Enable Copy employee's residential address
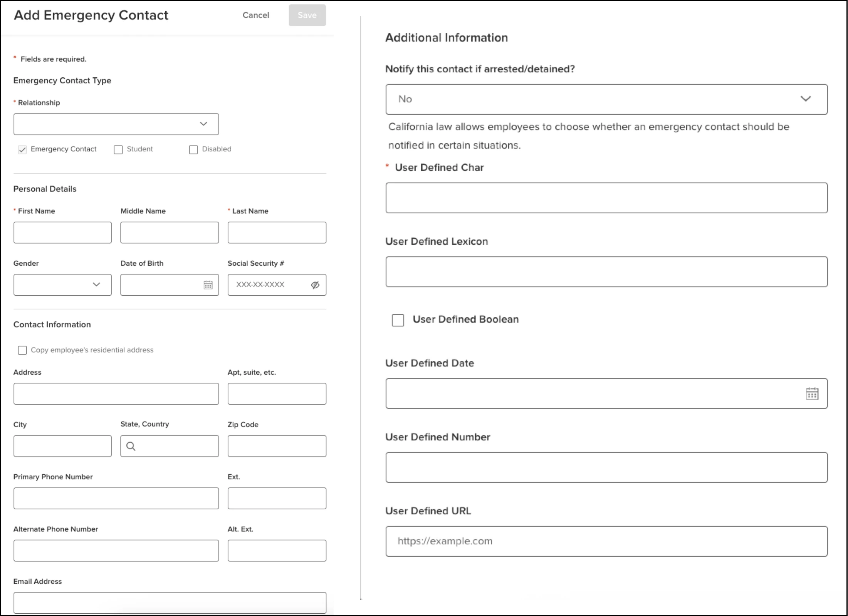The width and height of the screenshot is (848, 616). click(x=22, y=350)
